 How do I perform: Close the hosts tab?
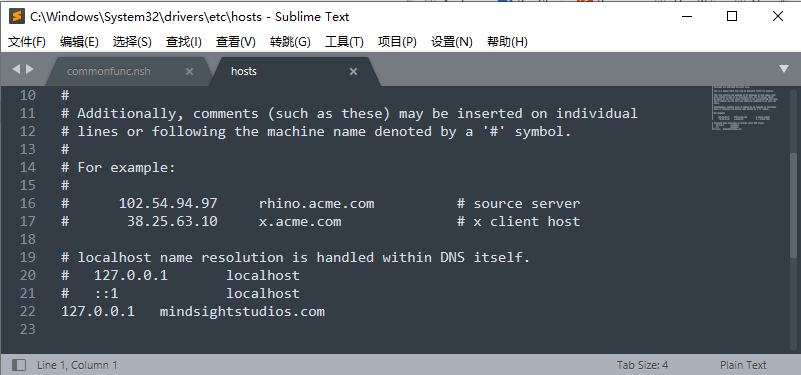point(353,72)
